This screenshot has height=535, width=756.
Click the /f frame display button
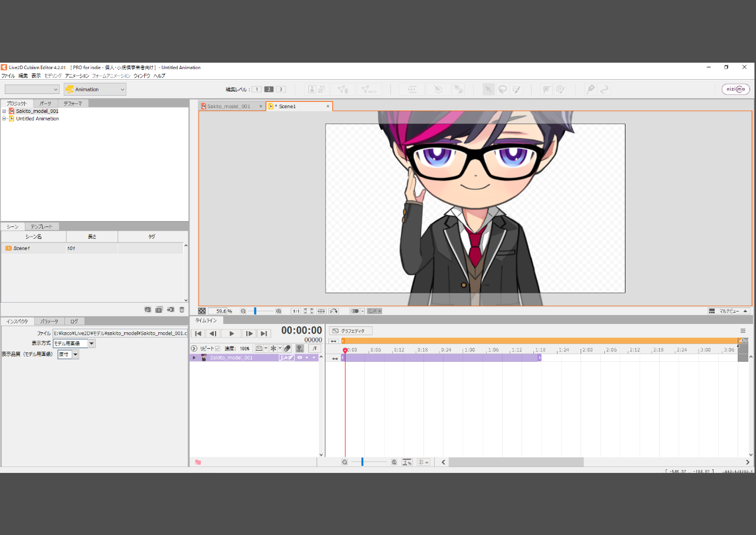pos(315,349)
